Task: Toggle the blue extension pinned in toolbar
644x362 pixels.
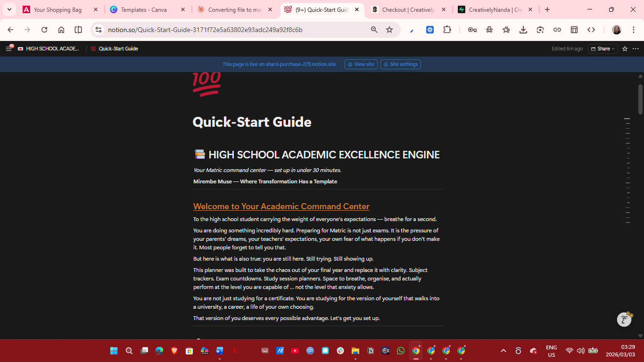Action: (430, 29)
